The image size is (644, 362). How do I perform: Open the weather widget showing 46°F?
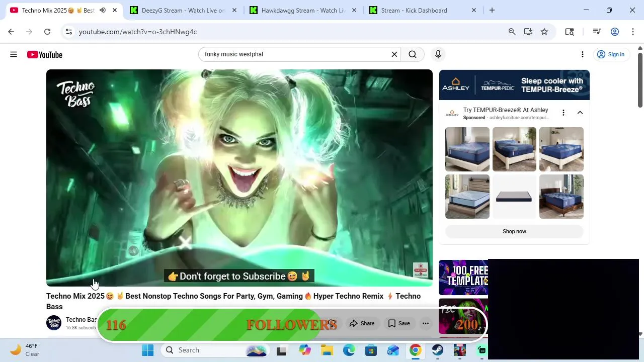[x=25, y=350]
